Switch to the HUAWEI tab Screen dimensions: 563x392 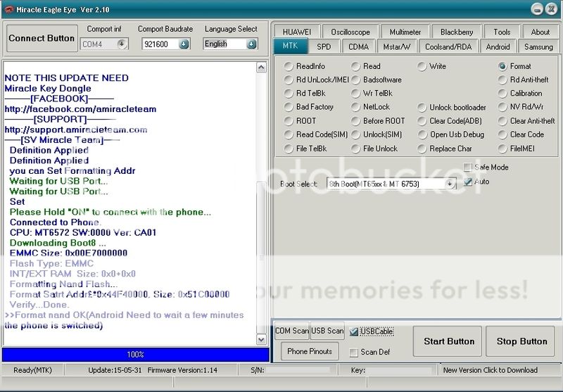[296, 32]
